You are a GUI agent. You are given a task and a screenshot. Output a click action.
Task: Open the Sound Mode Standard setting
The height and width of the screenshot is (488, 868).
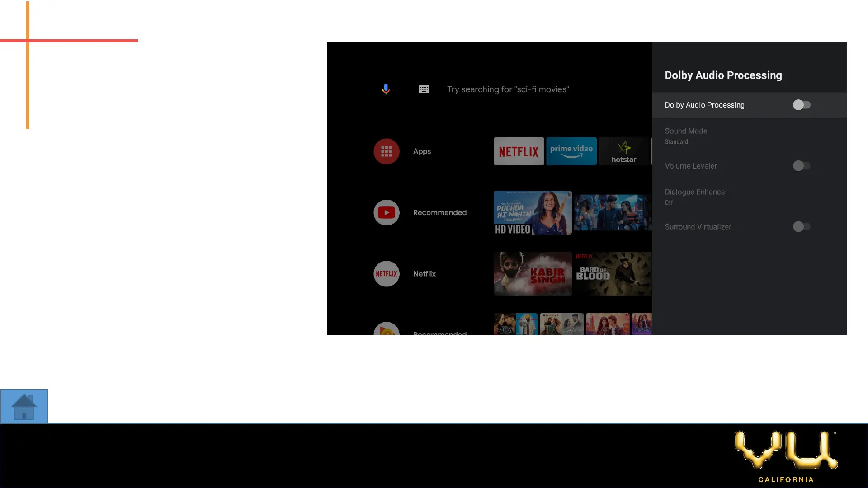click(686, 136)
